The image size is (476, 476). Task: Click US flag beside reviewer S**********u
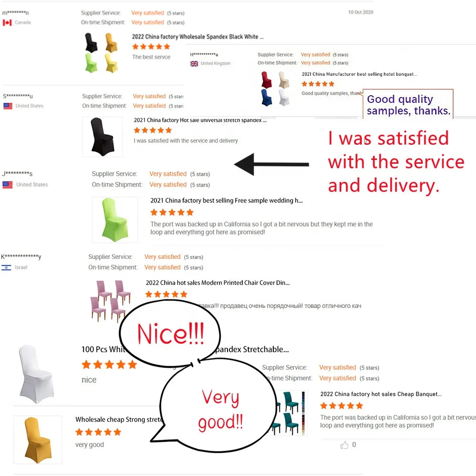8,106
